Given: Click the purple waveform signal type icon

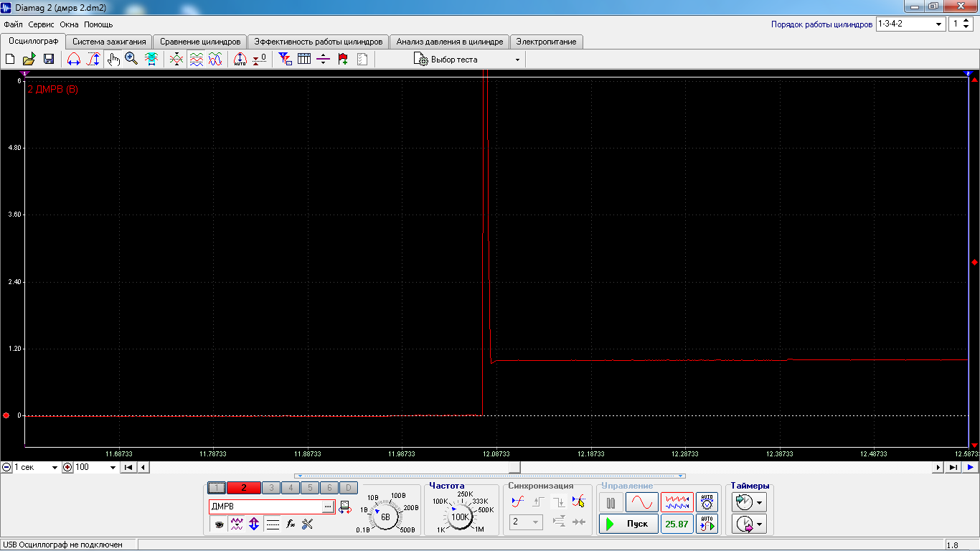Looking at the screenshot, I should point(236,524).
